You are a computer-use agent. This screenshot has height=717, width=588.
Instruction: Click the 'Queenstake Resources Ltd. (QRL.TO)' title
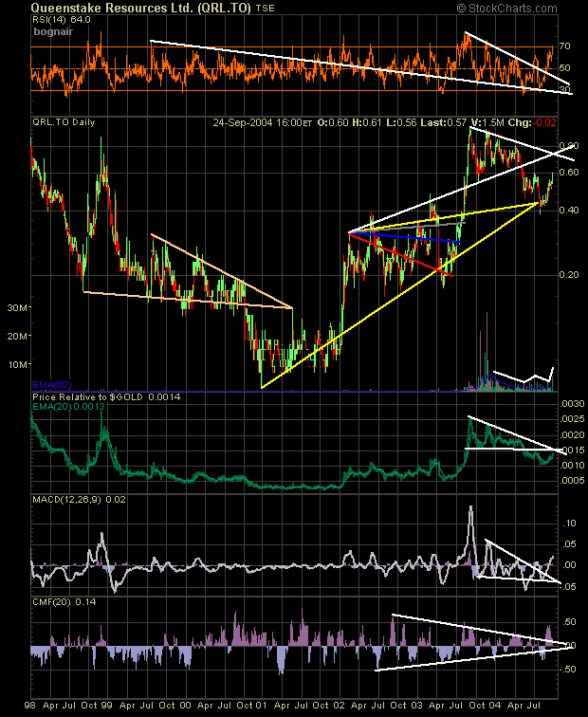(x=141, y=8)
